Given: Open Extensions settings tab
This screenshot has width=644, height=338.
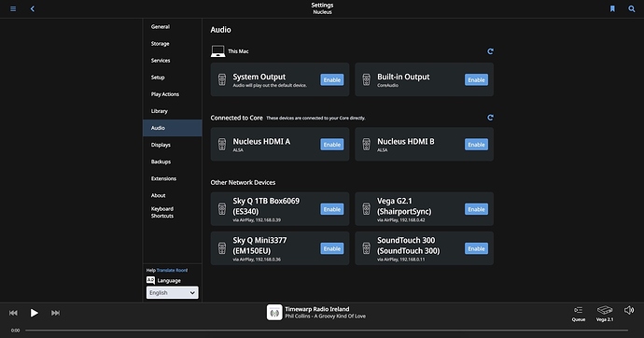Looking at the screenshot, I should 172,178.
